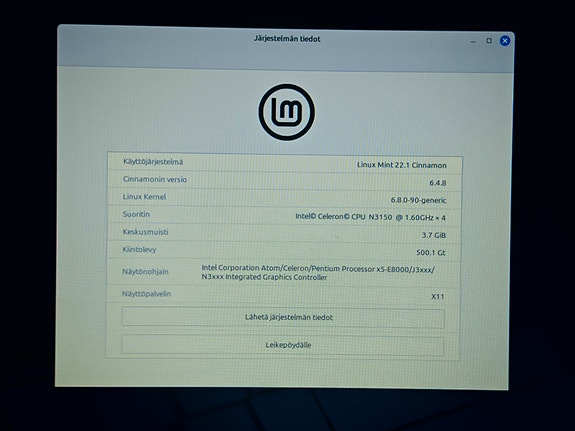575x431 pixels.
Task: Click the Kiintolevy label
Action: coord(139,249)
